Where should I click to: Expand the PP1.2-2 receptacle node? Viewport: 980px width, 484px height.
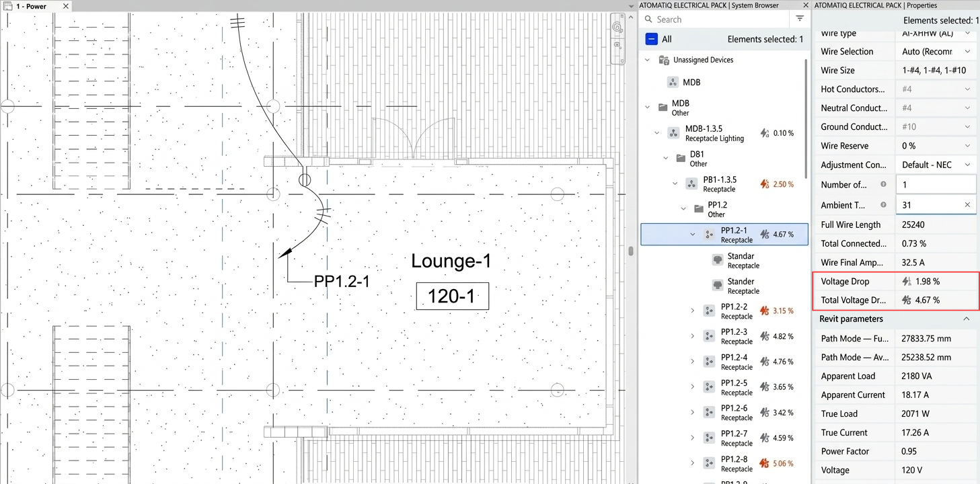(692, 311)
